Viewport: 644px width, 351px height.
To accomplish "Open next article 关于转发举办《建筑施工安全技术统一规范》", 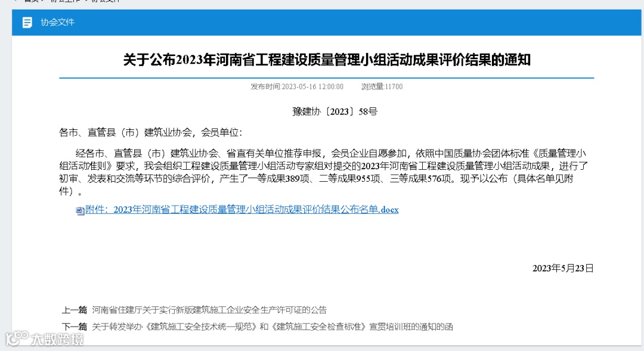I will [273, 327].
